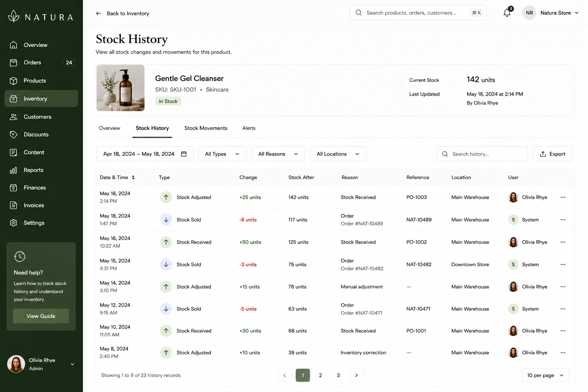588x392 pixels.
Task: Click the clock history help icon
Action: [x=20, y=256]
